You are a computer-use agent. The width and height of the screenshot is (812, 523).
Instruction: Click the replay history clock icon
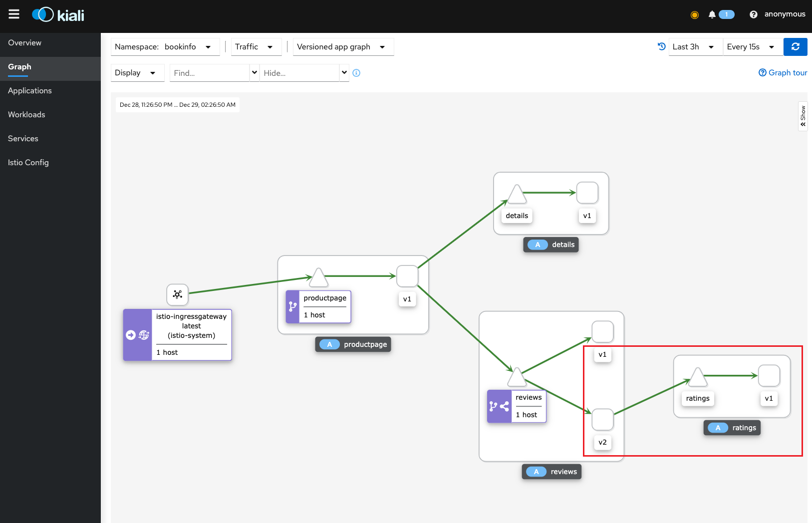(x=662, y=46)
